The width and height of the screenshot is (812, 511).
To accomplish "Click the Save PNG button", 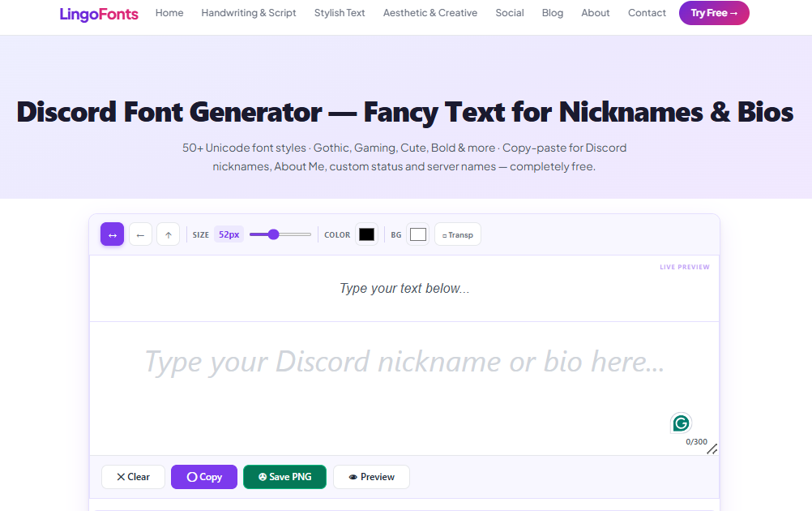I will pos(284,477).
